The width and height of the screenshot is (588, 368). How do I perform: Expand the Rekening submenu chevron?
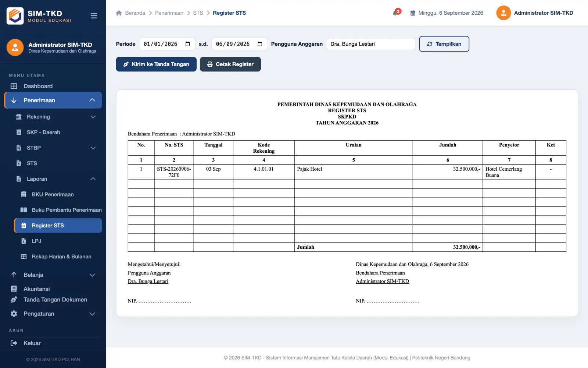93,117
